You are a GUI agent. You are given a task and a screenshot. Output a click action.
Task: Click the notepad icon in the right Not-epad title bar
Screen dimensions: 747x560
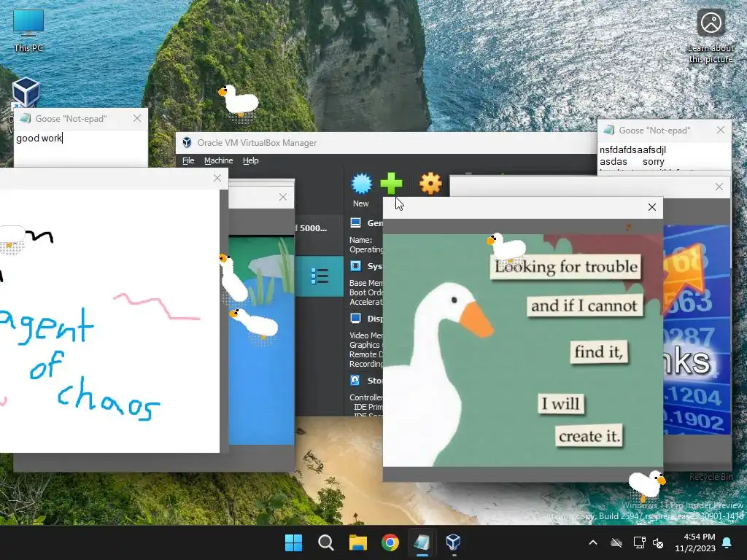609,130
